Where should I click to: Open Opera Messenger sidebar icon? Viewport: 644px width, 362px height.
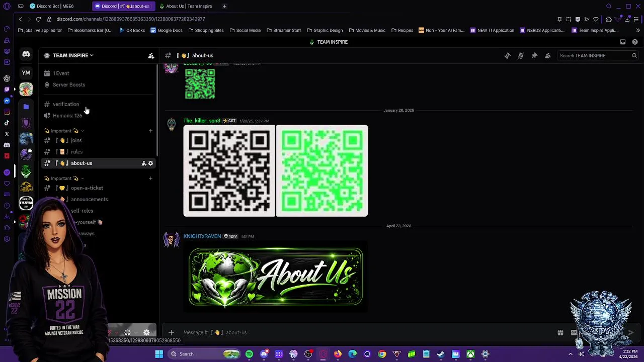pyautogui.click(x=7, y=101)
